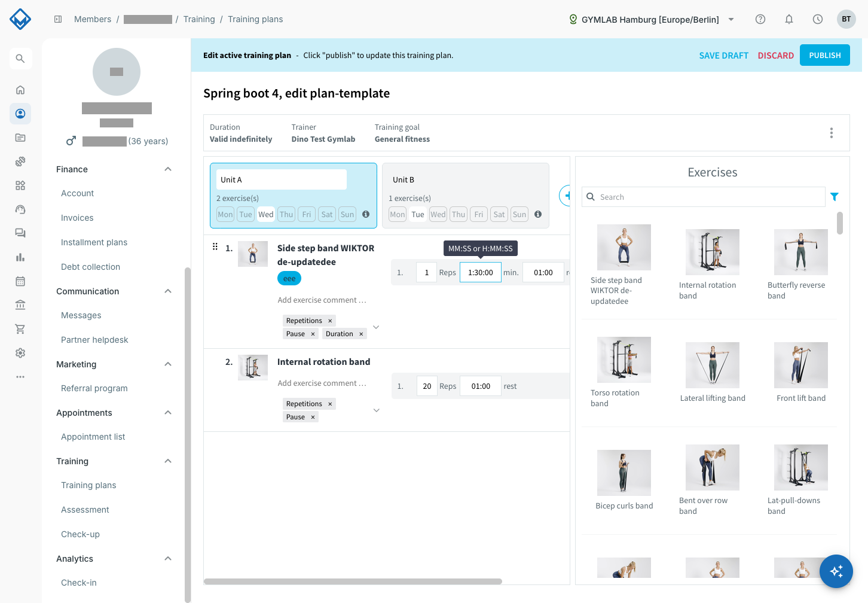Screen dimensions: 868x603
Task: Grab the drag handle of exercise 1
Action: pyautogui.click(x=215, y=246)
